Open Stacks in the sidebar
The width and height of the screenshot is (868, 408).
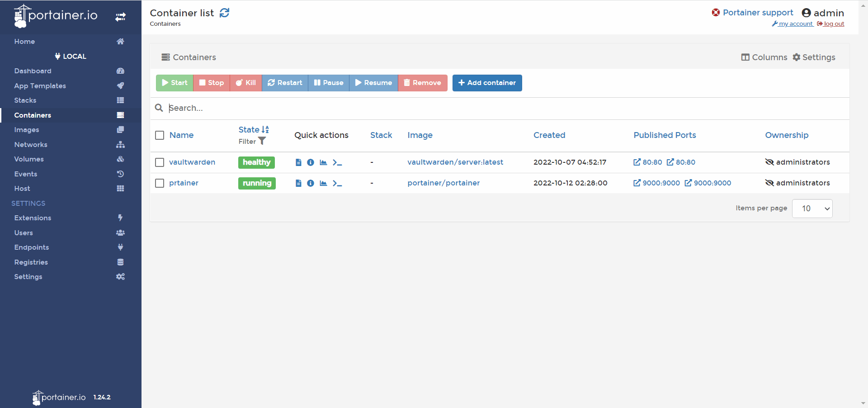tap(71, 100)
